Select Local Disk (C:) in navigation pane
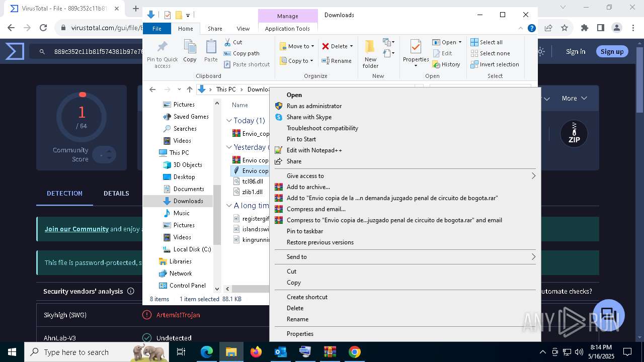The width and height of the screenshot is (644, 362). [x=187, y=249]
